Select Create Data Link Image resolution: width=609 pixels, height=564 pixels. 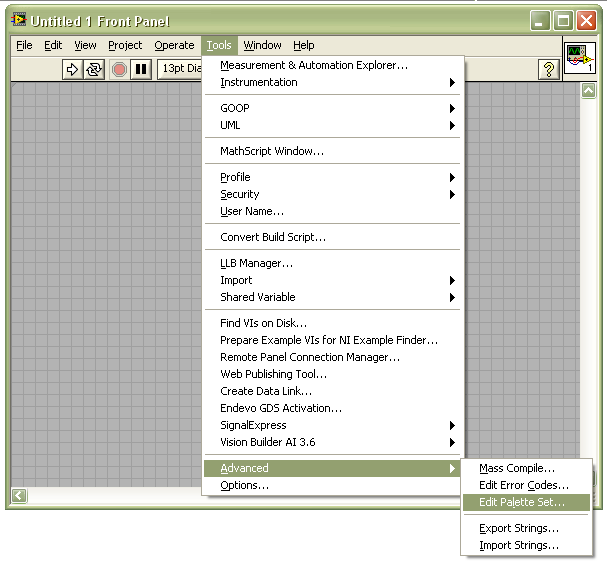pyautogui.click(x=332, y=391)
